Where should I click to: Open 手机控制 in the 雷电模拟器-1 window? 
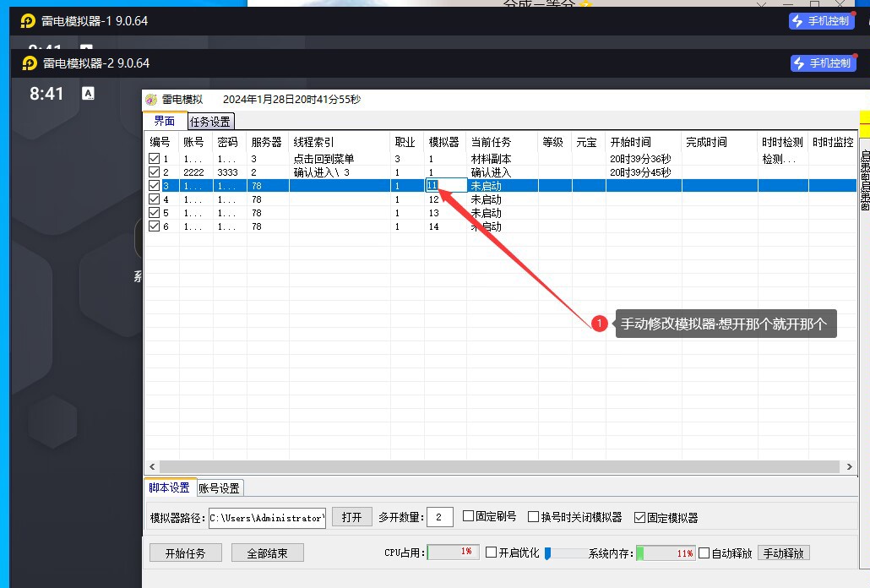click(821, 21)
